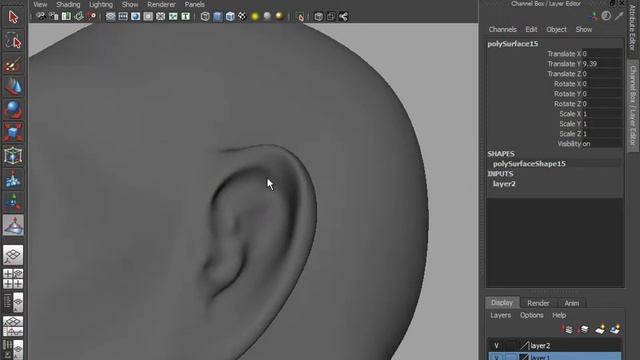640x360 pixels.
Task: Enable wireframe on shaded
Action: (230, 16)
